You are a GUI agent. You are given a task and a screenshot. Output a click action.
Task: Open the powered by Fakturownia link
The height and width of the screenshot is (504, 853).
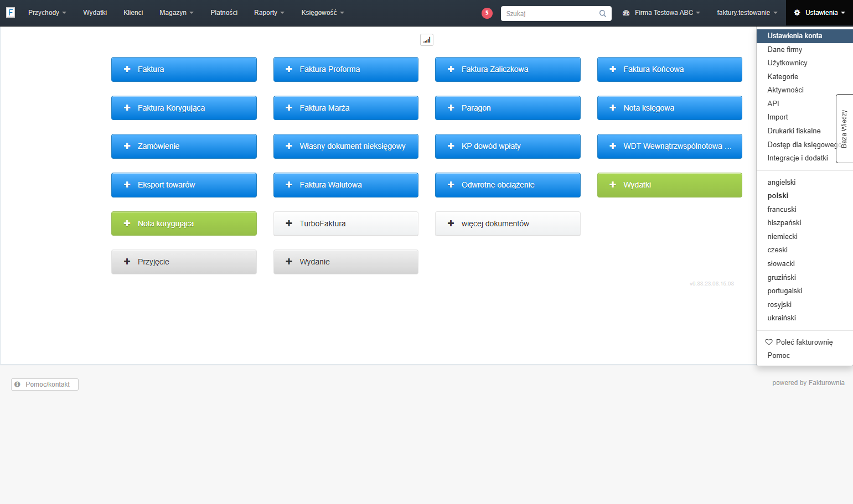(x=808, y=383)
